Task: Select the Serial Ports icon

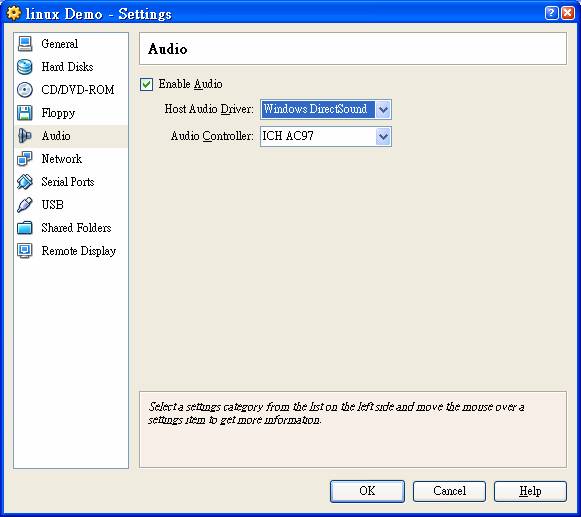Action: pyautogui.click(x=25, y=182)
